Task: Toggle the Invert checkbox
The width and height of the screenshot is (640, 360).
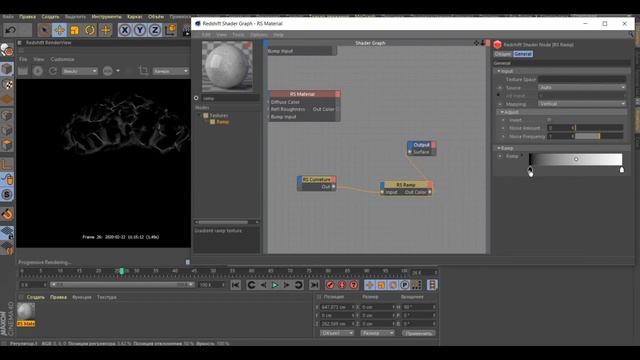Action: point(549,120)
